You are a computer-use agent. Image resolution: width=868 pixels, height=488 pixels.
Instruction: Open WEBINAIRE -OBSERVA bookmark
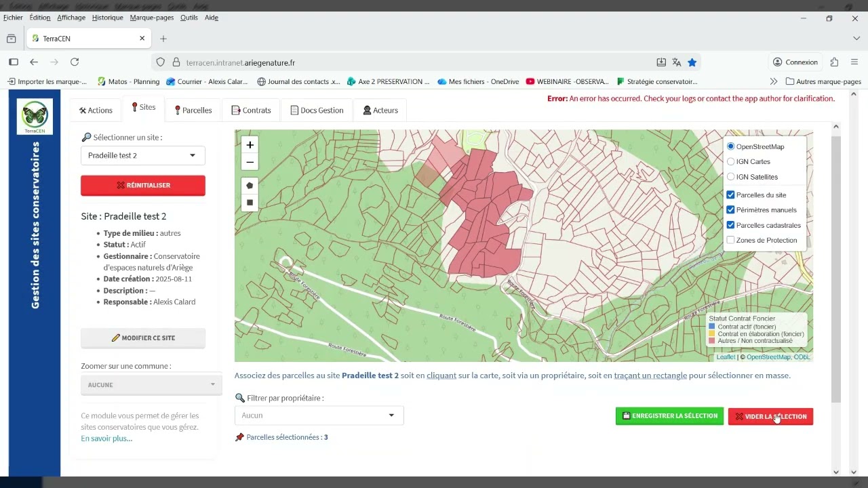pyautogui.click(x=567, y=81)
